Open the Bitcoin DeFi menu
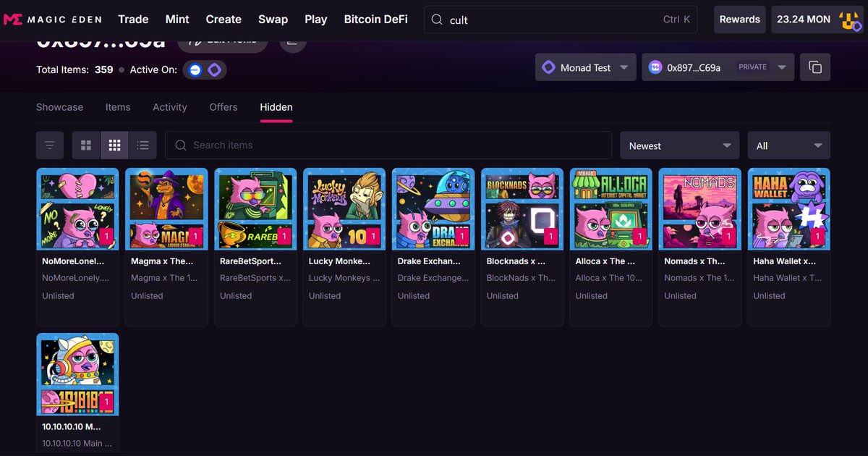The image size is (868, 456). [376, 20]
